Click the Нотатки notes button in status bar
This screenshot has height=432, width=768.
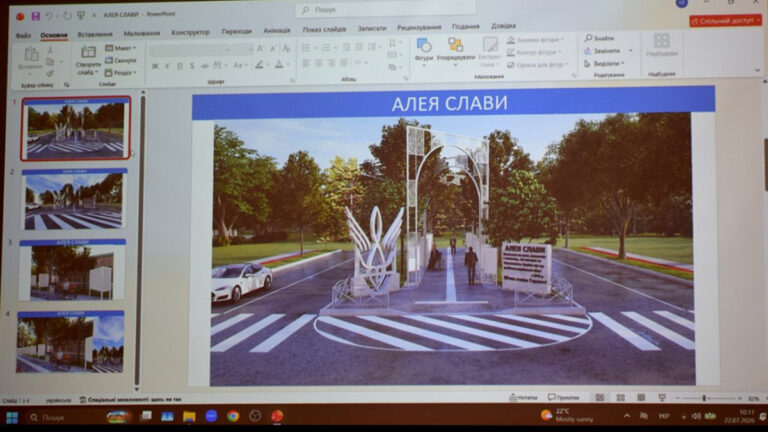tap(524, 398)
